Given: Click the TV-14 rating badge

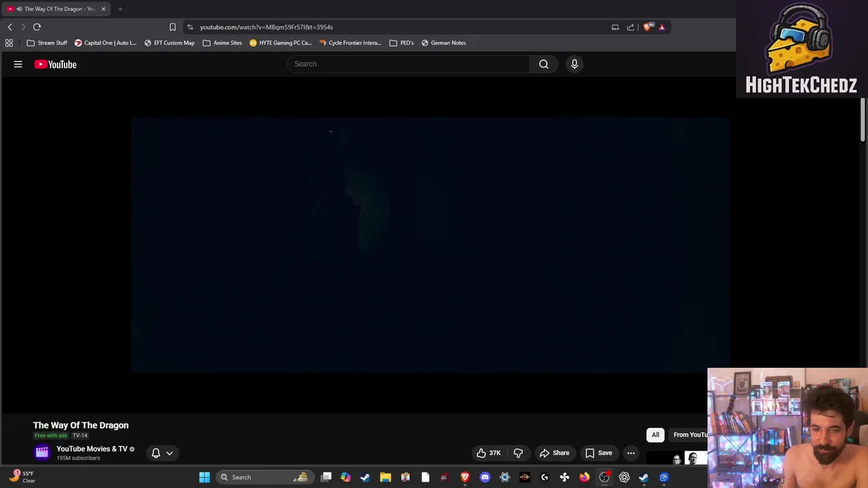Looking at the screenshot, I should (x=80, y=435).
